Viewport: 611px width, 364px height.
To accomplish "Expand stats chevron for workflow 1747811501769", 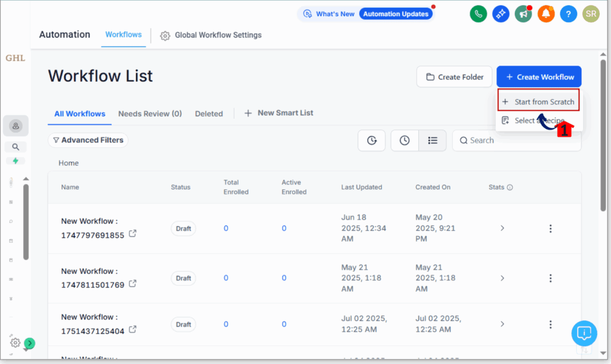I will pyautogui.click(x=502, y=278).
